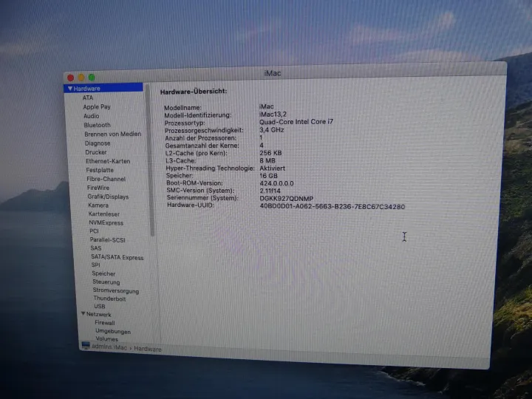Viewport: 532px width, 399px height.
Task: Select the Netzwerk category label
Action: 99,315
